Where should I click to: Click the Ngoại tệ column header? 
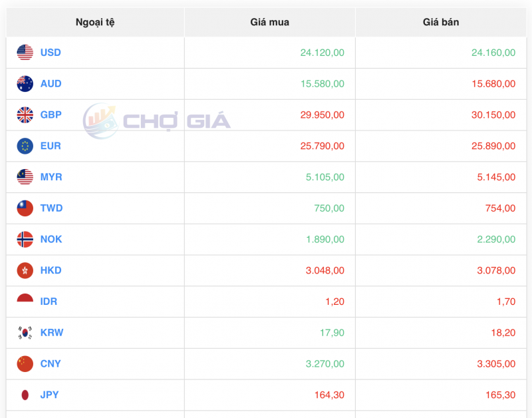tap(94, 22)
